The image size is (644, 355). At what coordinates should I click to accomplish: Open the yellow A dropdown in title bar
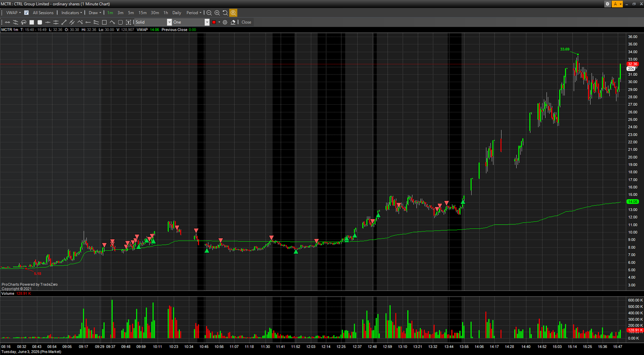pyautogui.click(x=617, y=4)
